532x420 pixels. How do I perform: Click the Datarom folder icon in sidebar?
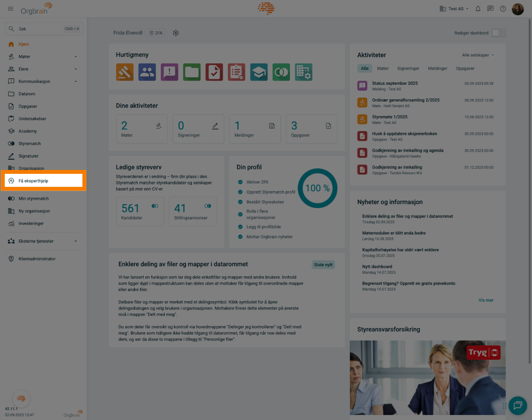pyautogui.click(x=11, y=94)
